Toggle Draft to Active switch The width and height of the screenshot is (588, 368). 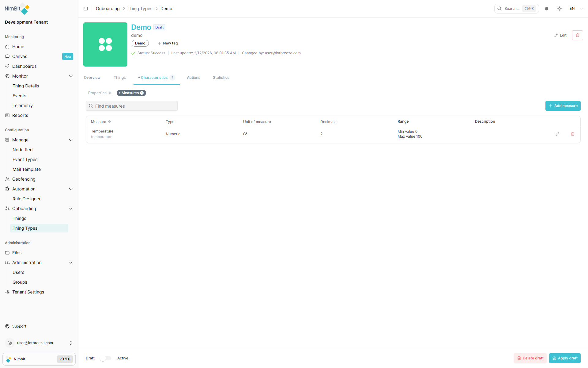click(x=106, y=358)
